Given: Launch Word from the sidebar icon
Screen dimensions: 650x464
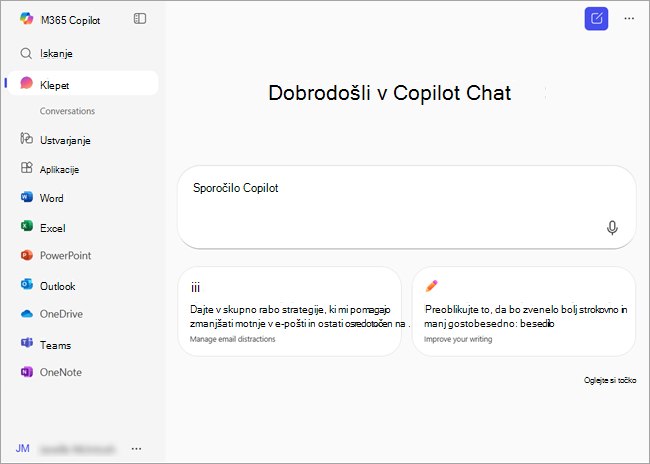Looking at the screenshot, I should 27,197.
